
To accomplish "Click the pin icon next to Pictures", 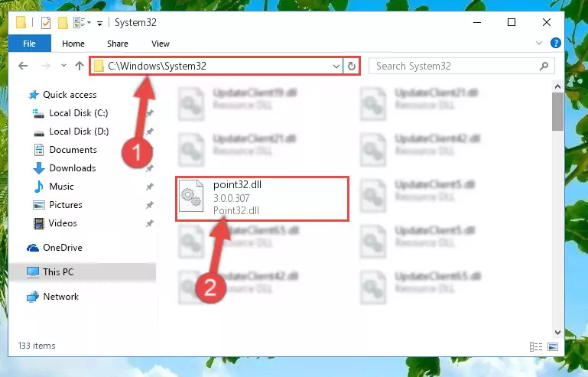I will tap(149, 205).
